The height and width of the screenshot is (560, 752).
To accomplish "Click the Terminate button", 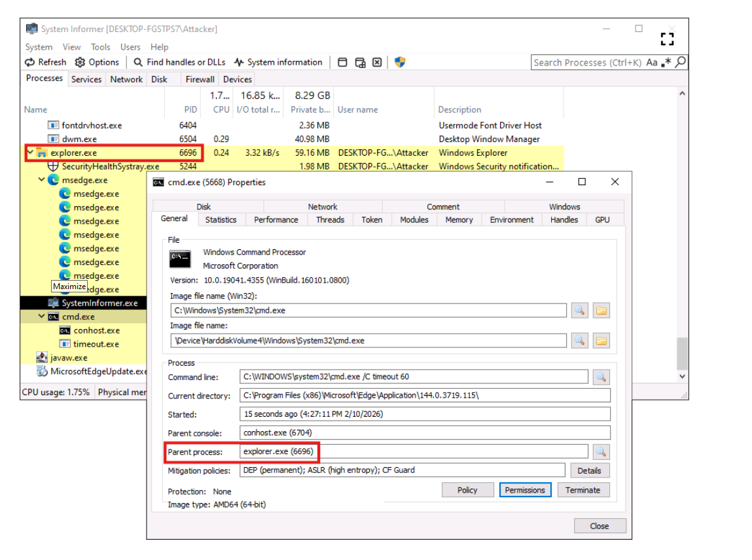I will pyautogui.click(x=583, y=490).
